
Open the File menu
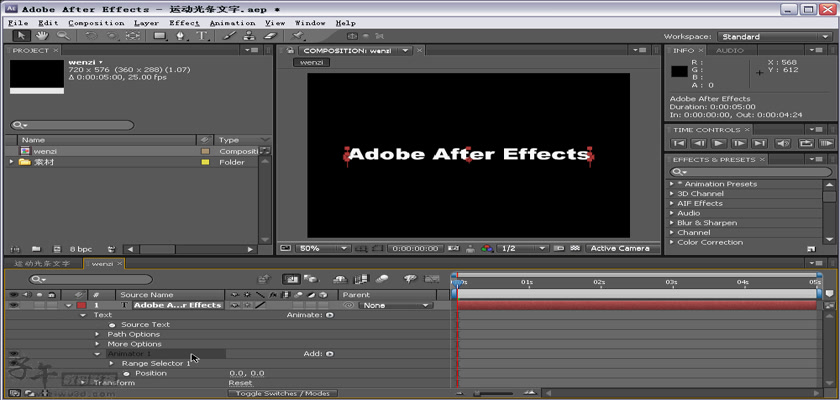tap(18, 23)
